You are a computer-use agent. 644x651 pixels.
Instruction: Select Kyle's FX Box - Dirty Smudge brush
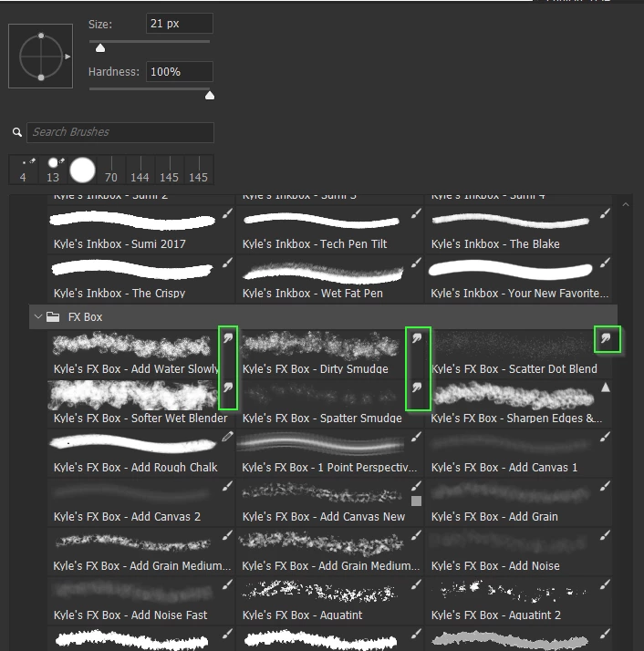330,354
